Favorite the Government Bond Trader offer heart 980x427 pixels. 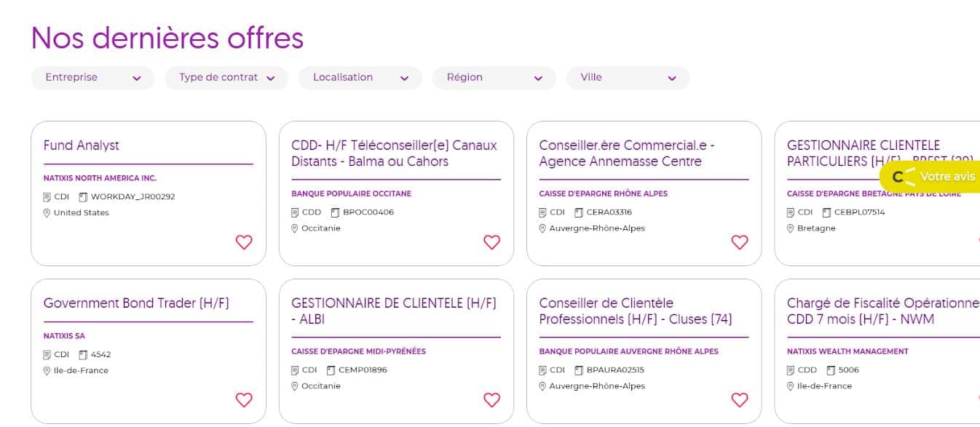click(244, 399)
